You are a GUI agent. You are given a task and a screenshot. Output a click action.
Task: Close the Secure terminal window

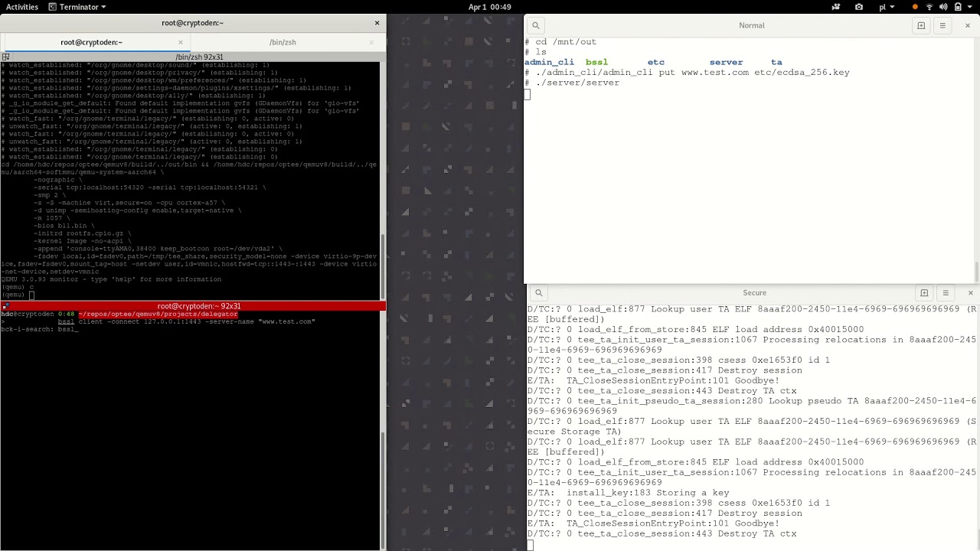970,292
